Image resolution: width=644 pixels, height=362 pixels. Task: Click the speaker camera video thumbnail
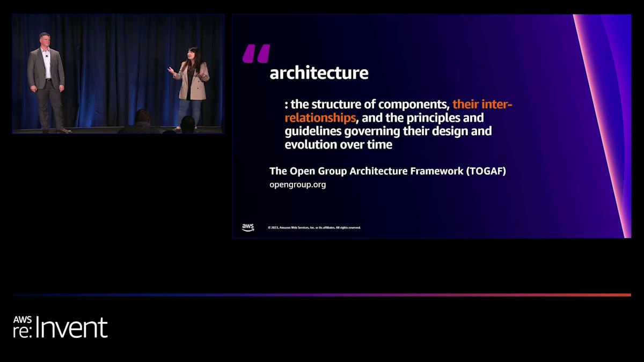click(118, 73)
